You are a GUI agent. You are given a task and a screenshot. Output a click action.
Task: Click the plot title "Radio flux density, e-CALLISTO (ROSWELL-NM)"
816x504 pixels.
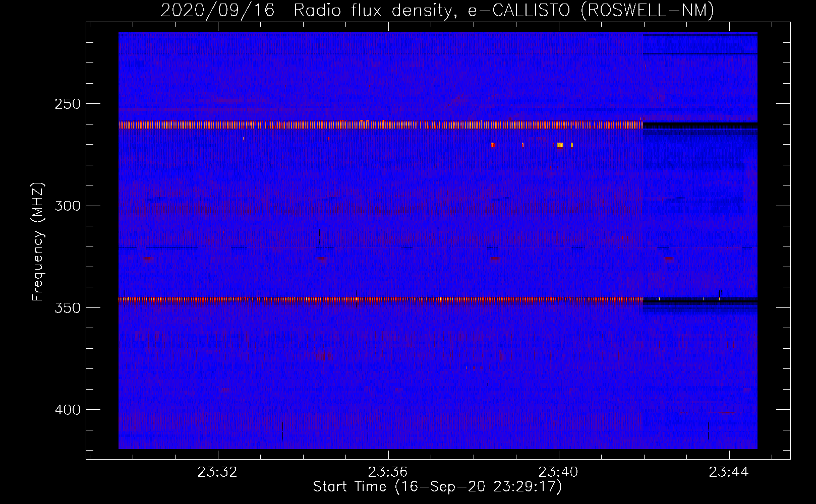pyautogui.click(x=504, y=10)
